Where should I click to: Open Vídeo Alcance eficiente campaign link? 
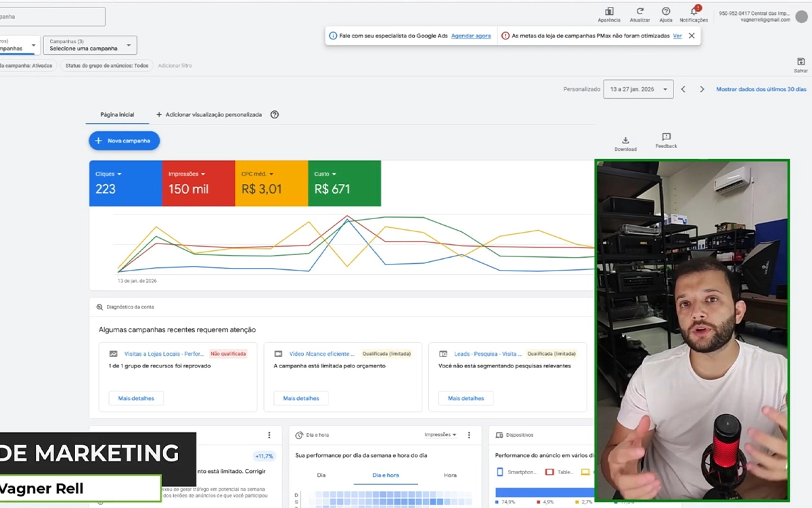point(322,354)
